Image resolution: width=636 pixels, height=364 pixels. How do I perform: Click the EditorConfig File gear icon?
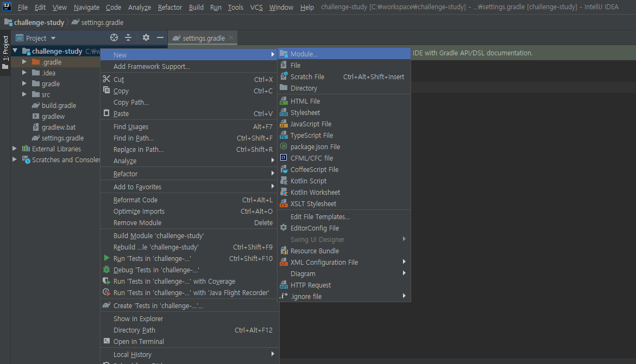pyautogui.click(x=284, y=228)
